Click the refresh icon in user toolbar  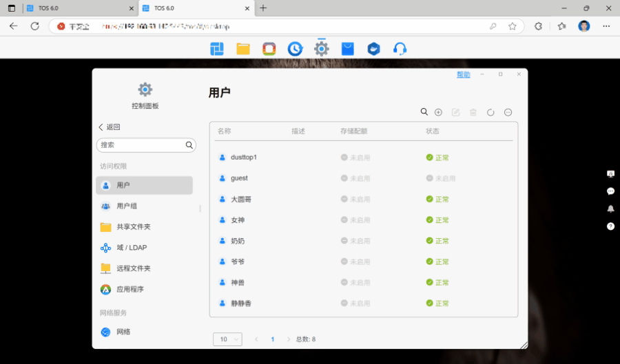pos(490,112)
